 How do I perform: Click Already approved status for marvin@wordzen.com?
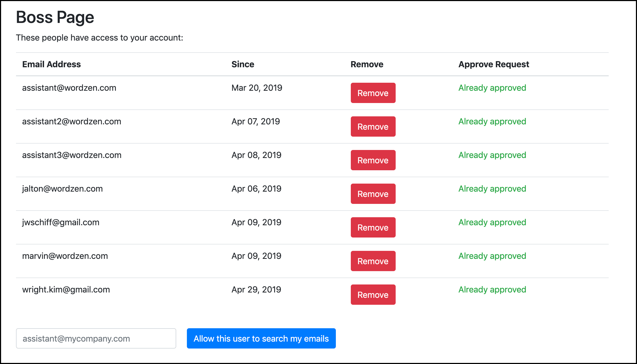(x=492, y=256)
